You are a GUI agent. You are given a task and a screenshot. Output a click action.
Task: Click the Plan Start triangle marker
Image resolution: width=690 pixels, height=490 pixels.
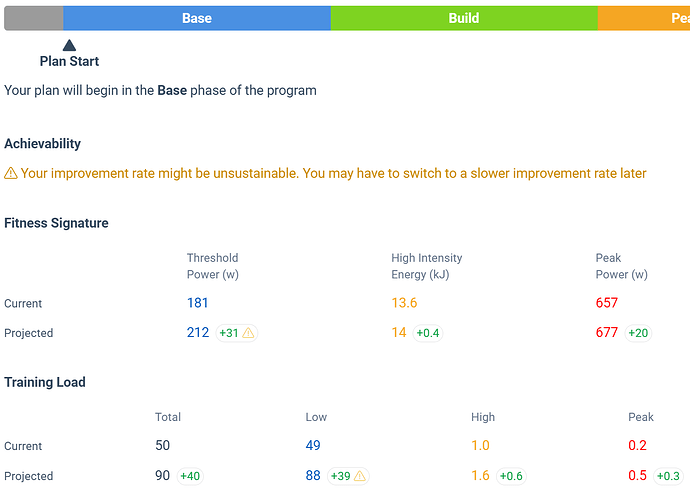click(69, 45)
